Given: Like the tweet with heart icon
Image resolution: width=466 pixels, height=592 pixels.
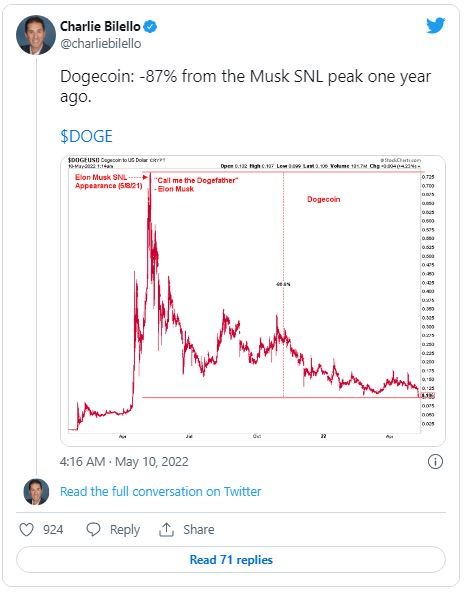Looking at the screenshot, I should [x=26, y=529].
